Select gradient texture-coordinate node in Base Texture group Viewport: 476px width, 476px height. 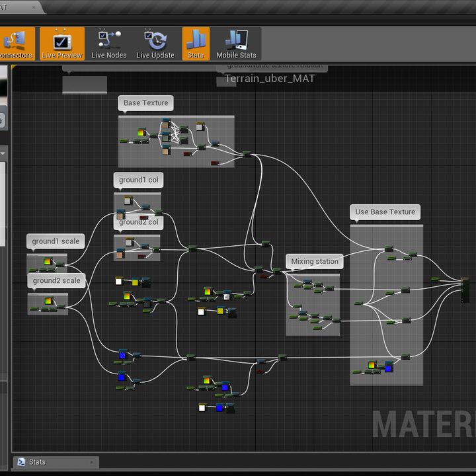141,132
